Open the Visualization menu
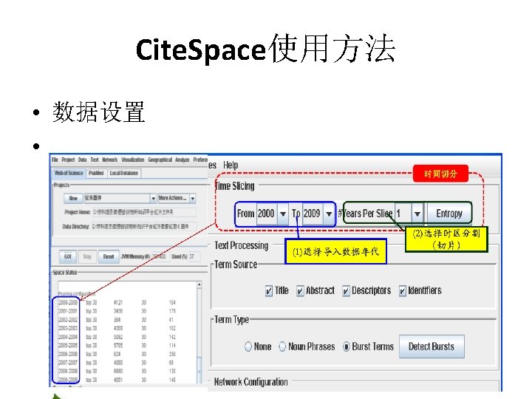 click(133, 160)
